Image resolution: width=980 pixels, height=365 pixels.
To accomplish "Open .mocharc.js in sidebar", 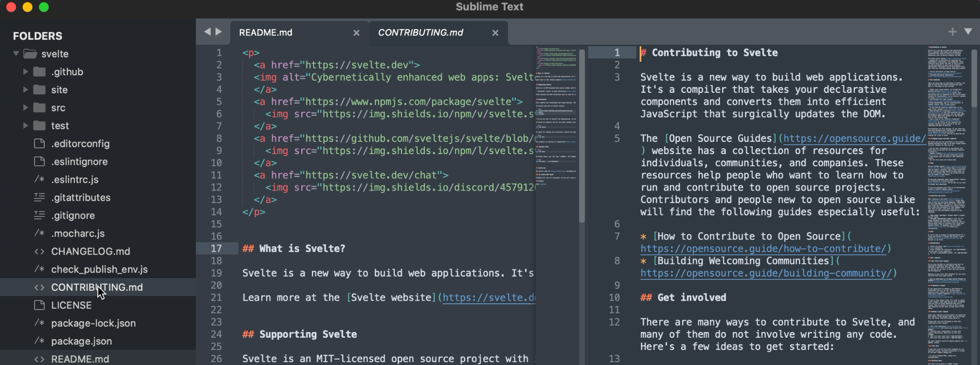I will pos(78,233).
